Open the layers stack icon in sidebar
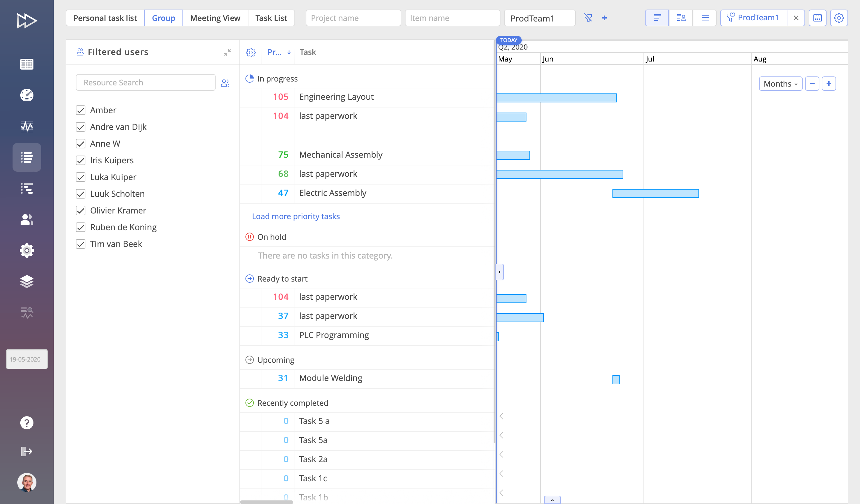860x504 pixels. 27,282
